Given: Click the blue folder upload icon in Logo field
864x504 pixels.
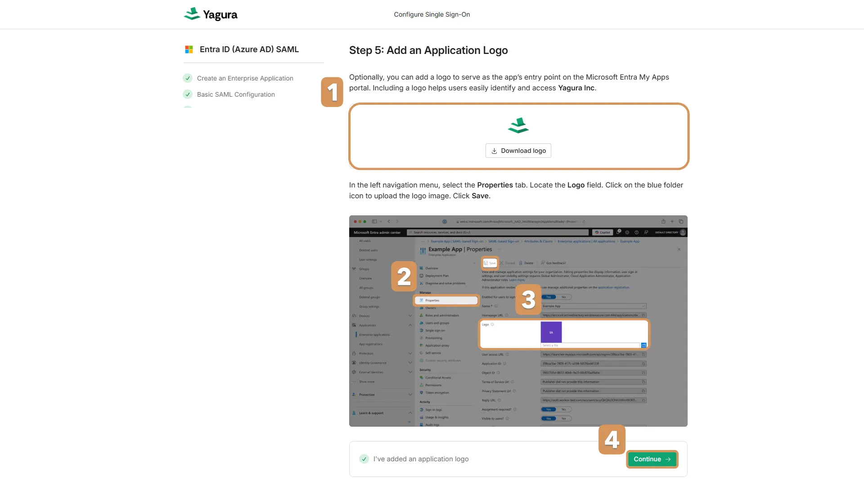Looking at the screenshot, I should pyautogui.click(x=643, y=345).
